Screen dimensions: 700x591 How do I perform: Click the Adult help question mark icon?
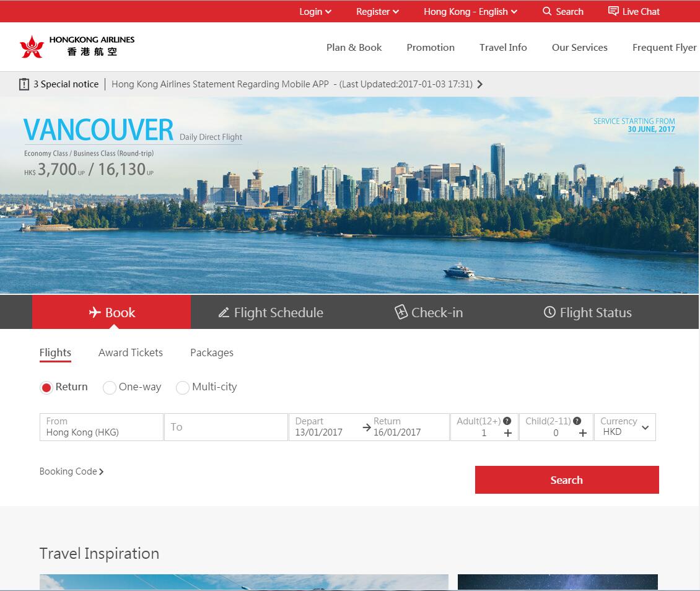pyautogui.click(x=507, y=421)
